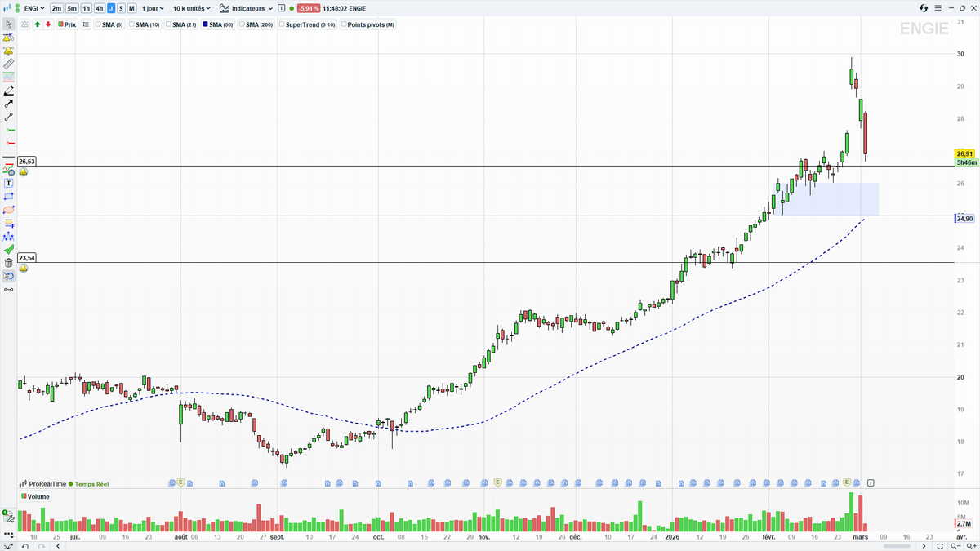This screenshot has width=980, height=551.
Task: Switch to the 5m timeframe
Action: coord(72,8)
